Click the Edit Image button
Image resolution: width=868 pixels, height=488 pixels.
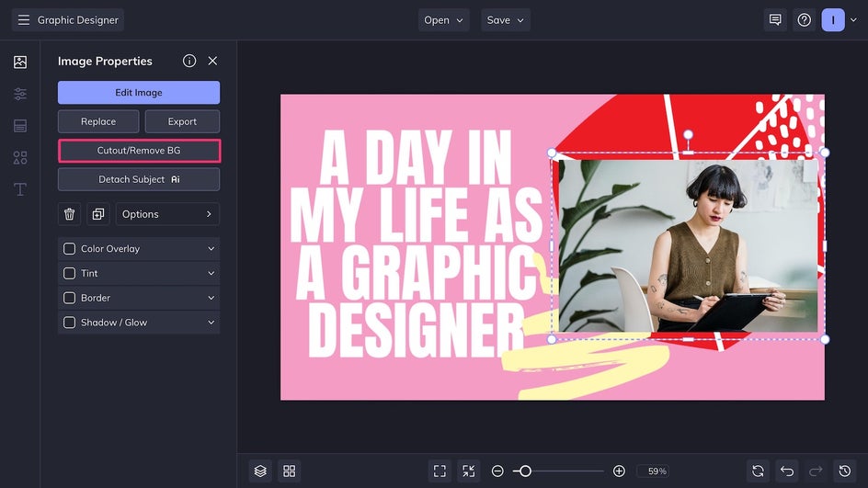click(139, 93)
